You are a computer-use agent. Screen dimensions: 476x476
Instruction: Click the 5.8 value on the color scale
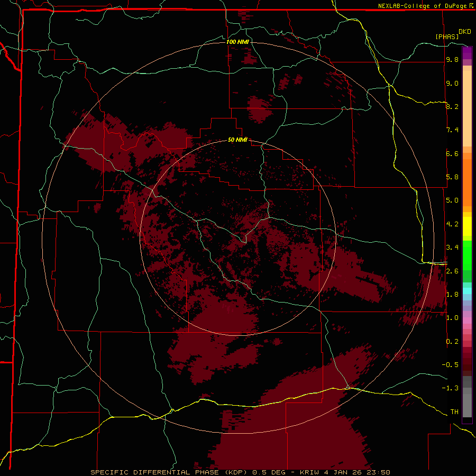click(452, 177)
